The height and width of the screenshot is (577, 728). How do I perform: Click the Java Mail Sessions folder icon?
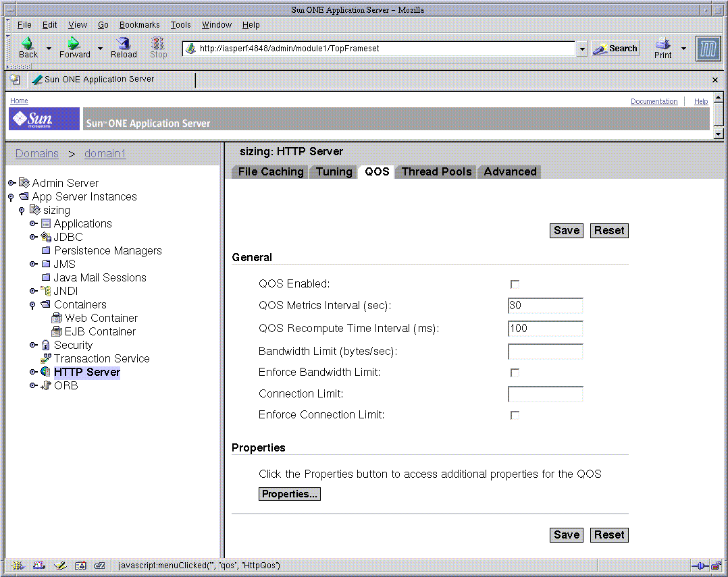(46, 277)
